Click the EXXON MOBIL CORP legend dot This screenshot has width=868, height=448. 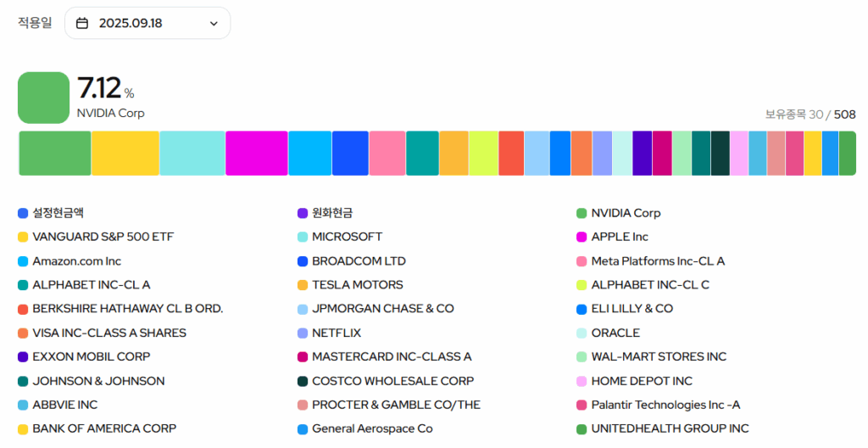point(23,357)
